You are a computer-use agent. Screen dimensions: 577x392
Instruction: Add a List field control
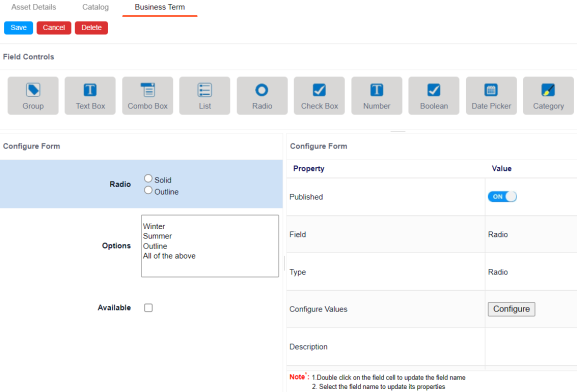(205, 96)
